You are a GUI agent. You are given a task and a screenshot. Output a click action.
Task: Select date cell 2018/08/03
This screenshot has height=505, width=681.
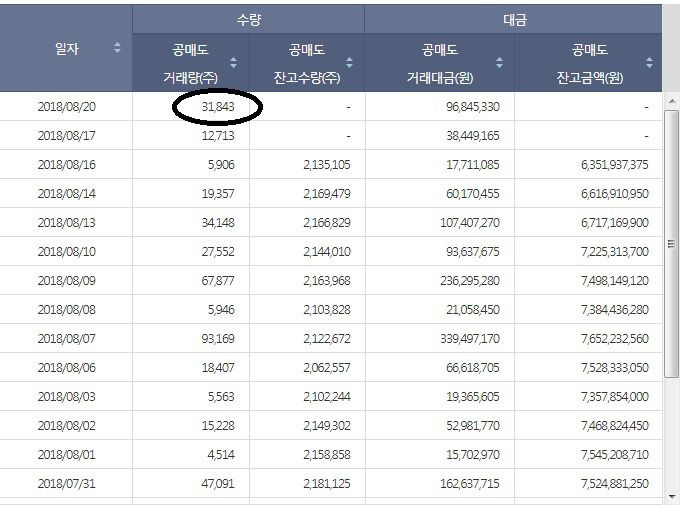(66, 397)
